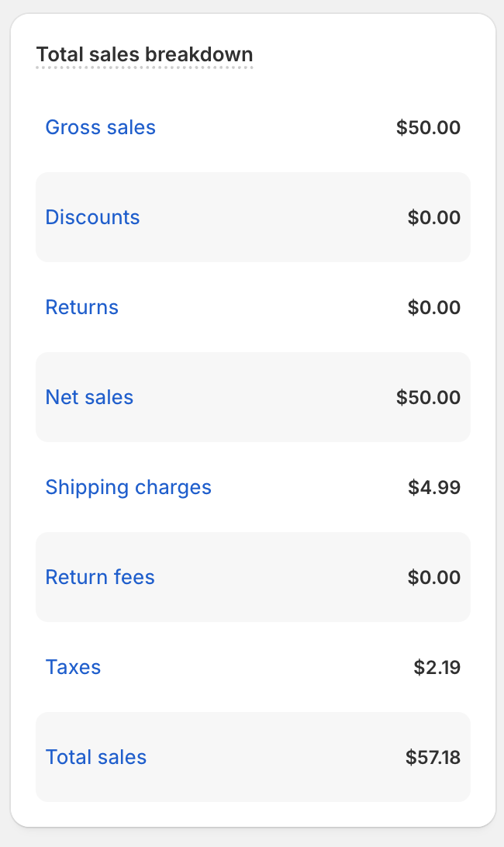Select the Net sales link
This screenshot has width=504, height=847.
click(x=89, y=397)
